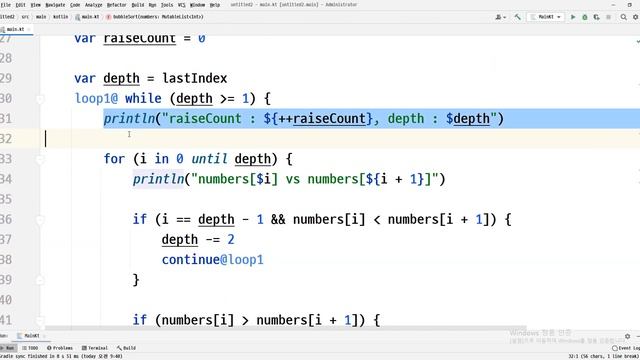The height and width of the screenshot is (360, 640).
Task: Open the Window menu
Action: pyautogui.click(x=198, y=5)
